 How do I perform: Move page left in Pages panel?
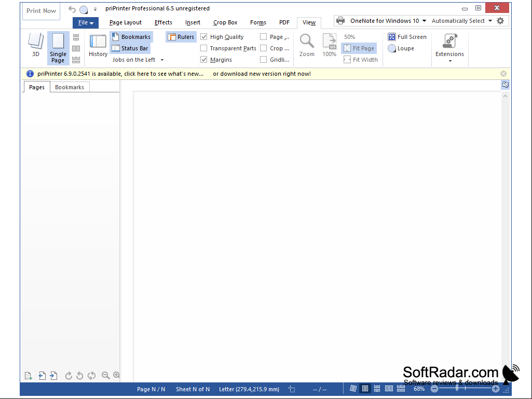tap(42, 376)
